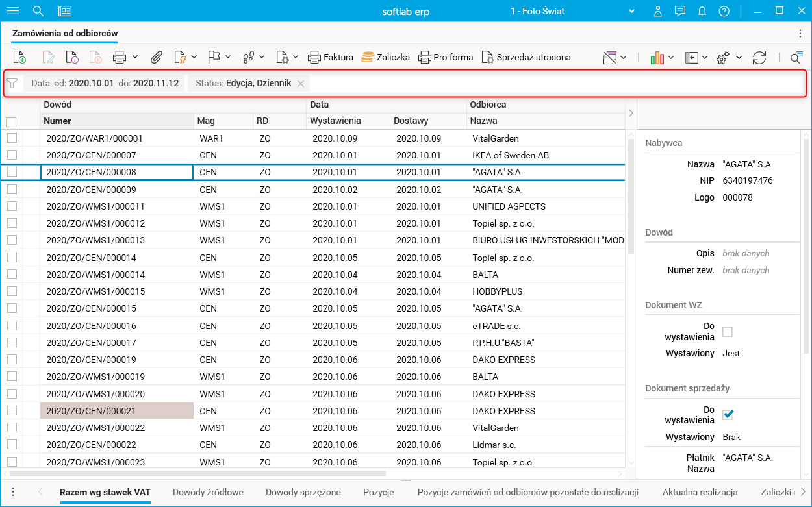Click the new document icon in toolbar
This screenshot has height=507, width=812.
[19, 58]
